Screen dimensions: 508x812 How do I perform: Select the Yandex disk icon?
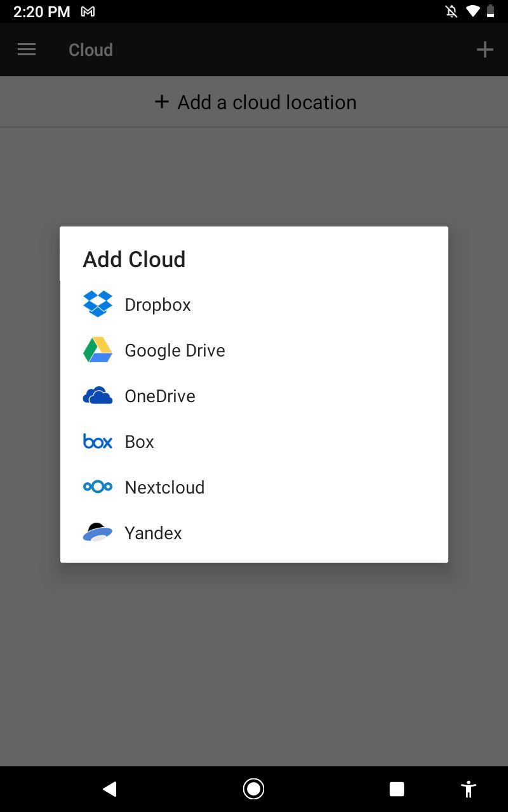coord(98,533)
